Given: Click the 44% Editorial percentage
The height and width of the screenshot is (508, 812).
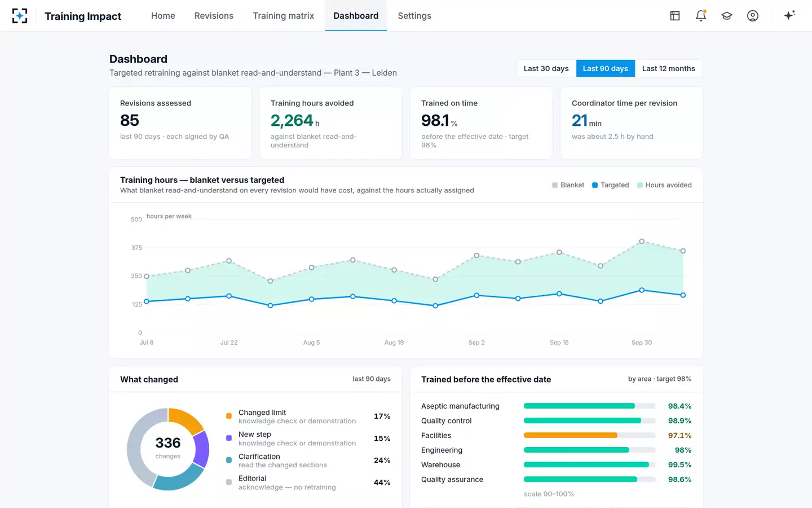Looking at the screenshot, I should coord(382,483).
